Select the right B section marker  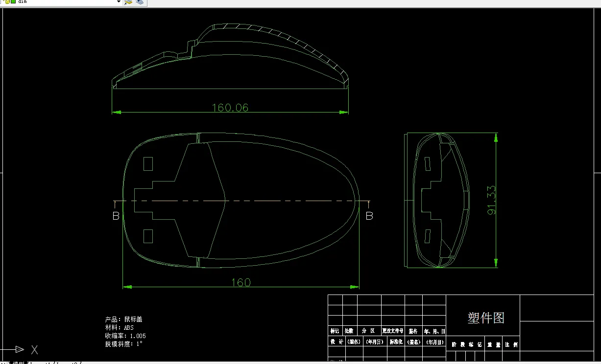(x=369, y=216)
